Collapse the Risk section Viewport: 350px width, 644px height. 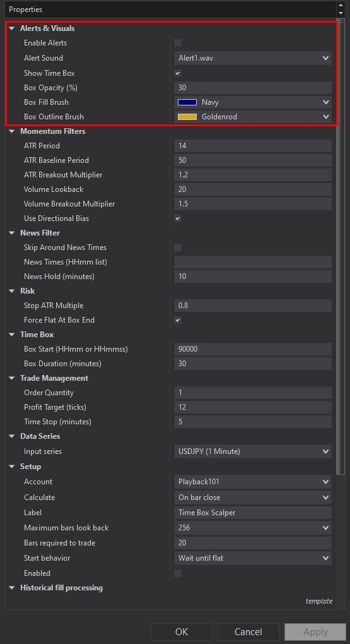(x=12, y=291)
